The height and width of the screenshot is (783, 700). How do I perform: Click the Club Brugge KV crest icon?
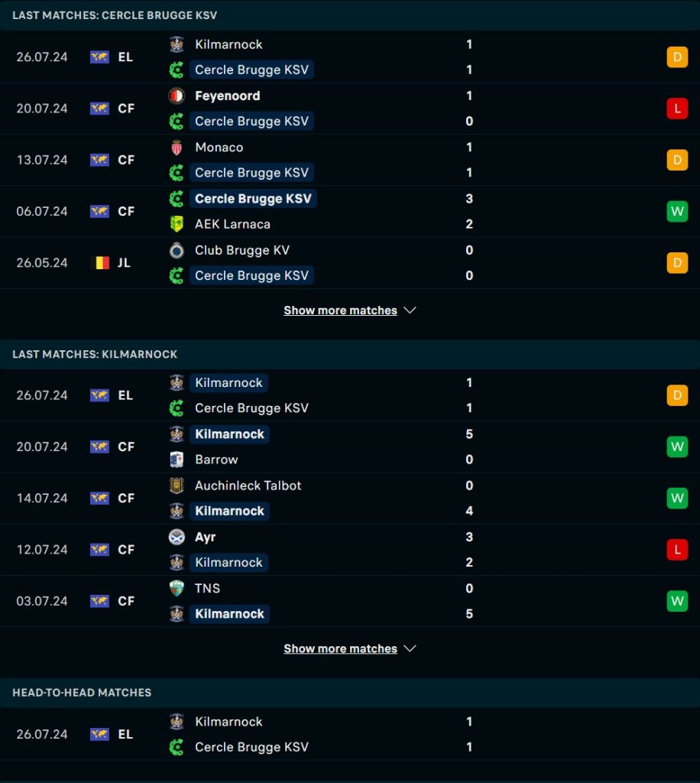[177, 250]
